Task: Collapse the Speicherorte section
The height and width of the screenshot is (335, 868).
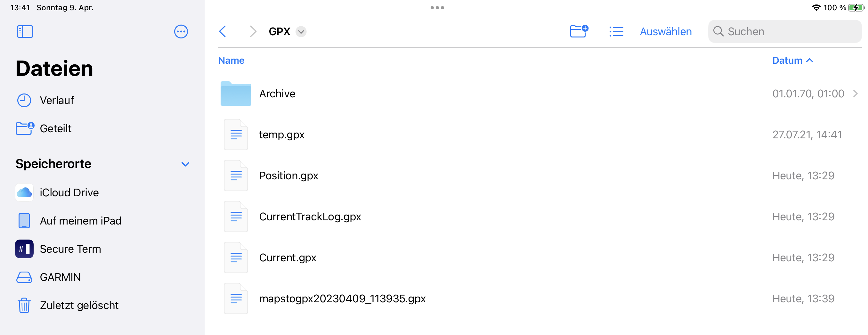Action: point(185,164)
